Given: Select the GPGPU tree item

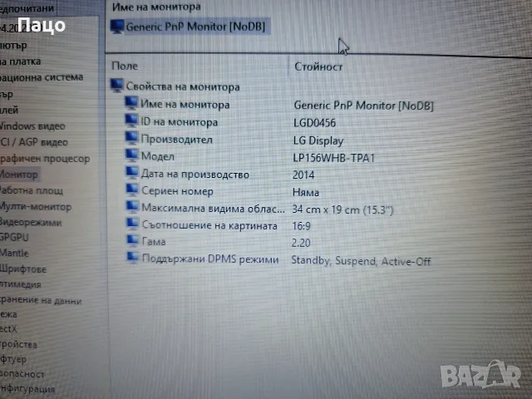Looking at the screenshot, I should coord(15,237).
